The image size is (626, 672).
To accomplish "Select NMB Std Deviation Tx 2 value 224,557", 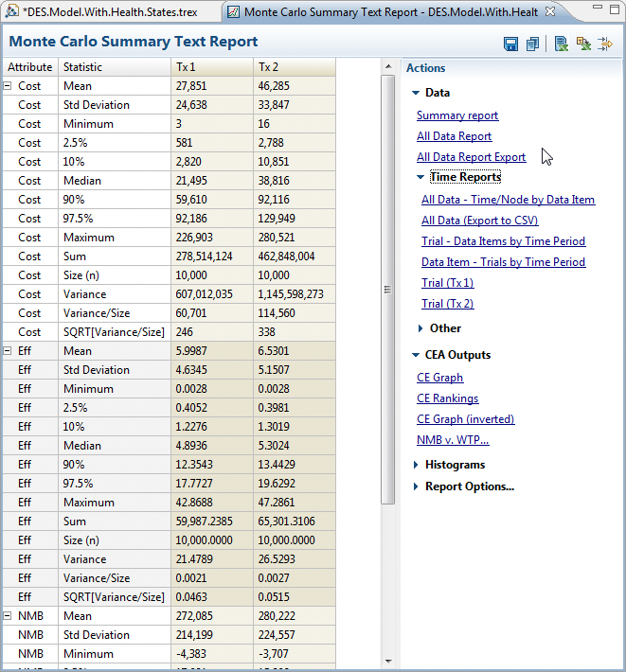I will coord(295,635).
